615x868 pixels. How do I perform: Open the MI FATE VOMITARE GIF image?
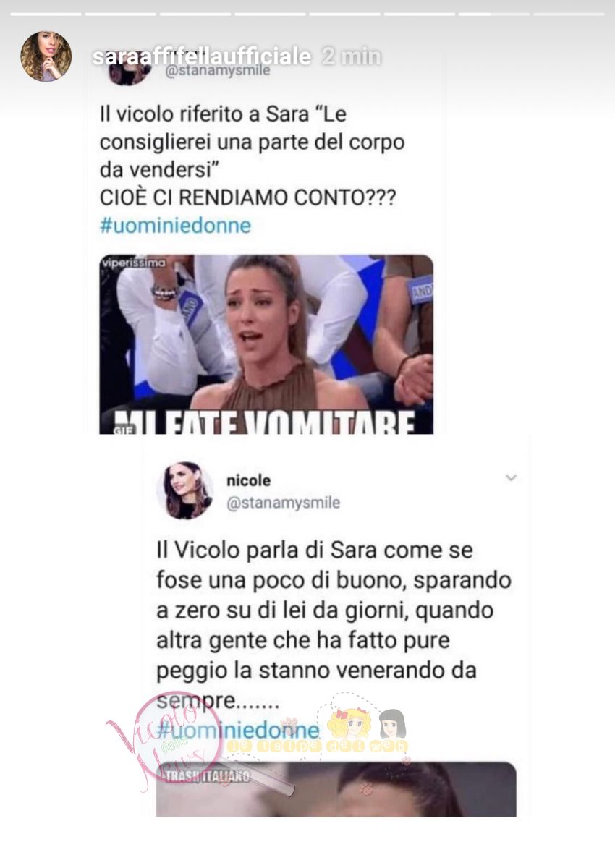[x=266, y=344]
